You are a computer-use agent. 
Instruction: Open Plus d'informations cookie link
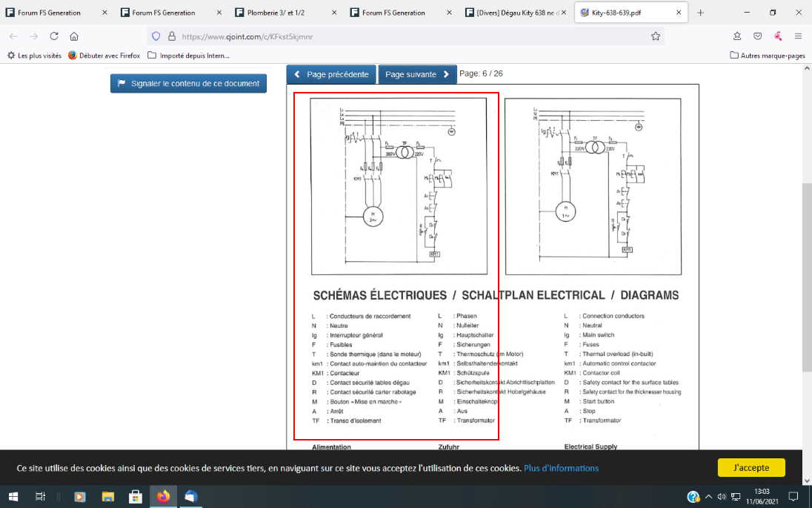click(x=561, y=468)
